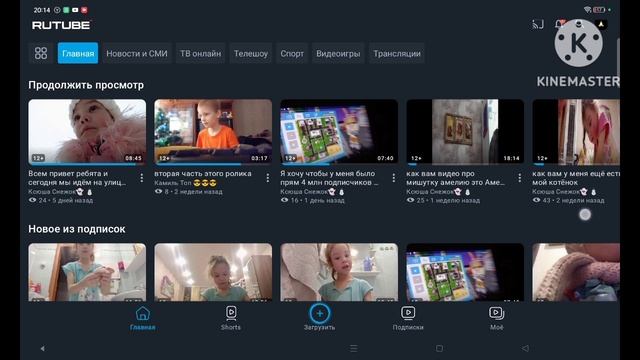The image size is (640, 360).
Task: Open title 'Я хочу чтобы у меня было'
Action: coord(329,178)
